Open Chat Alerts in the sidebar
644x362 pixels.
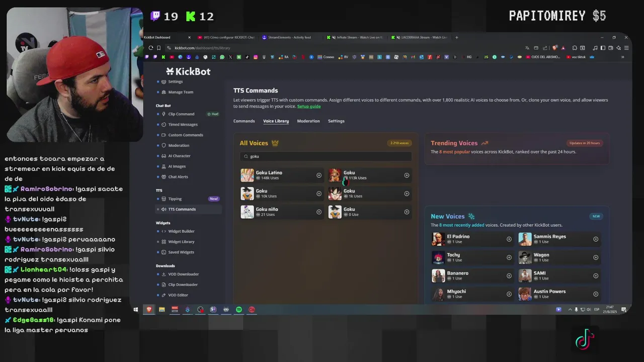pyautogui.click(x=178, y=177)
